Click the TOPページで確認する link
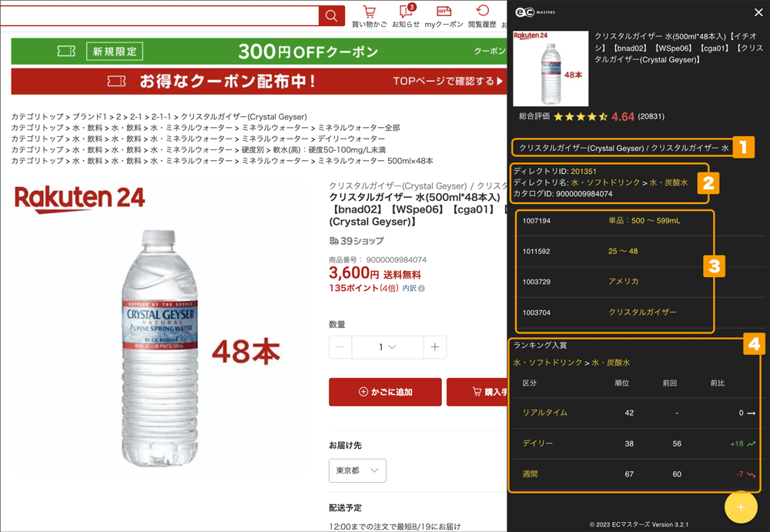 [448, 81]
